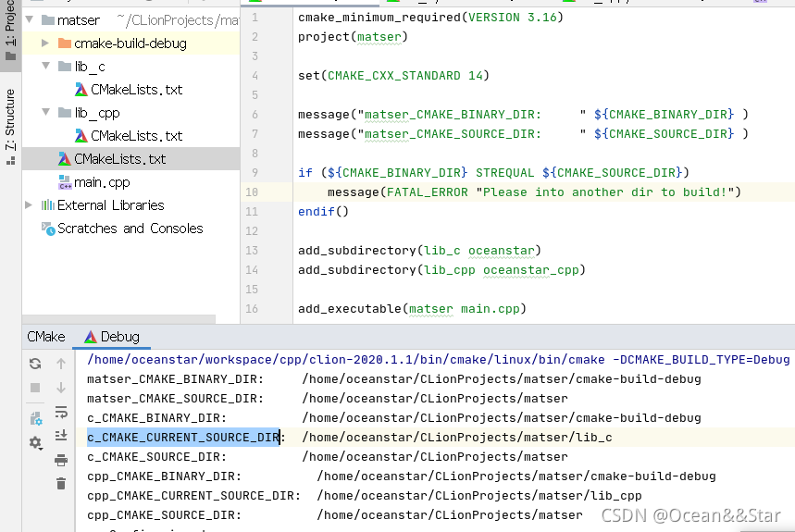Click the highlighted c_CMAKE_CURRENT_SOURCE_DIR text
The height and width of the screenshot is (532, 795).
[183, 438]
